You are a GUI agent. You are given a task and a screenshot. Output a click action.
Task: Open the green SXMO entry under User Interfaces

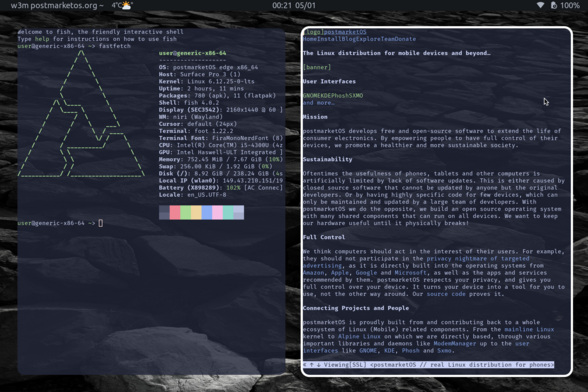[x=356, y=96]
